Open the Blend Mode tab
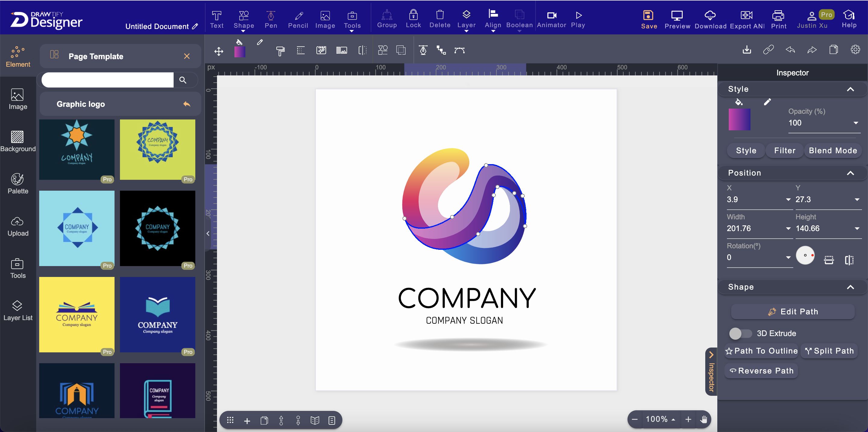 click(x=833, y=151)
